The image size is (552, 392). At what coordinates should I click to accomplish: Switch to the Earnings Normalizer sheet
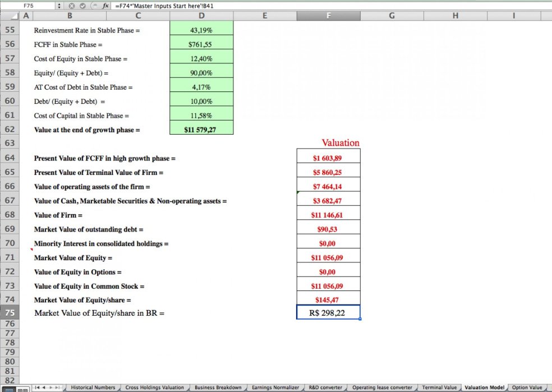[x=275, y=387]
